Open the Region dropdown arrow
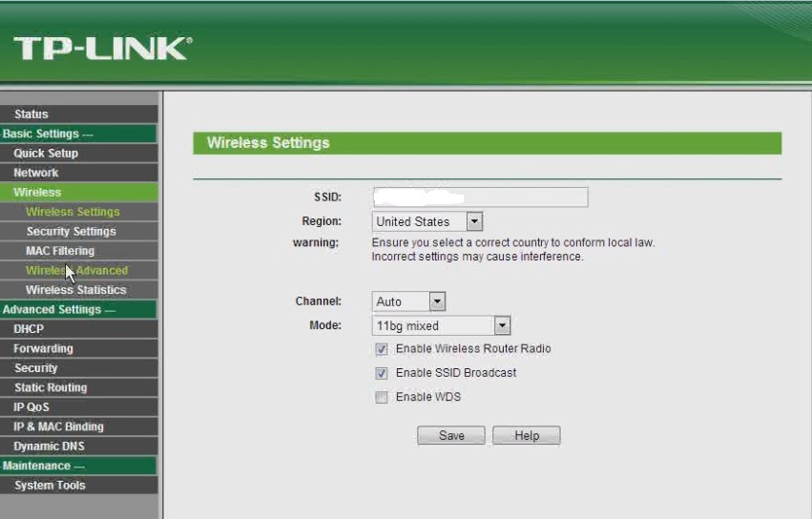 [x=474, y=221]
